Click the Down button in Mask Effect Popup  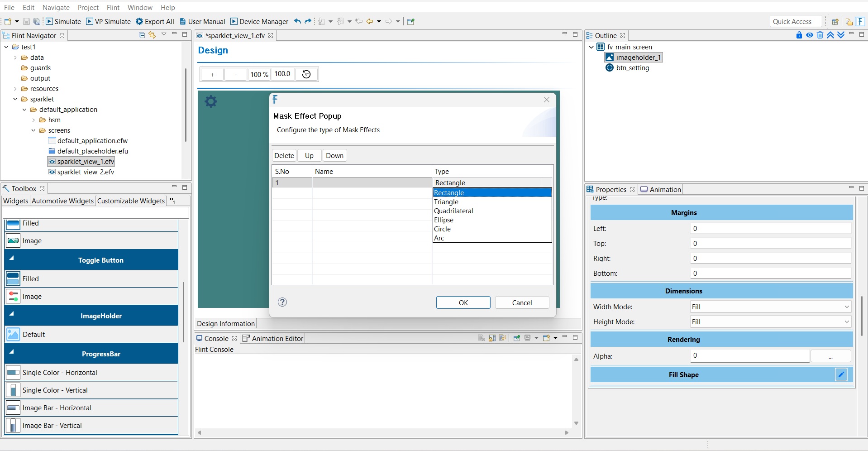click(335, 155)
